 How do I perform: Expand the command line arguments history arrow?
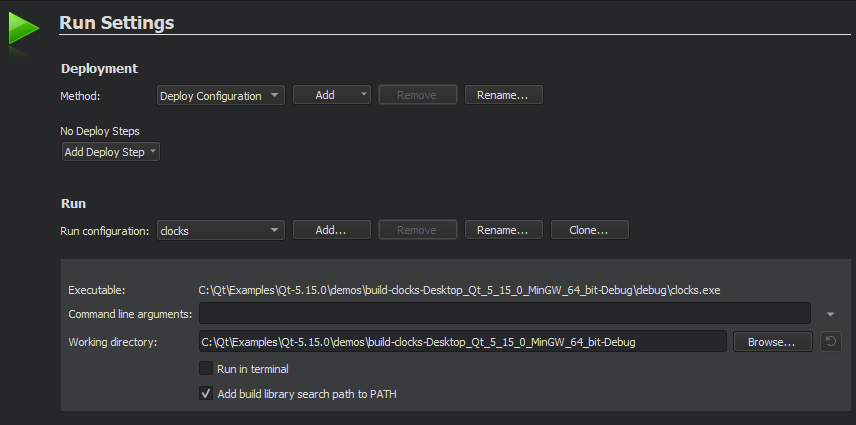(x=830, y=314)
